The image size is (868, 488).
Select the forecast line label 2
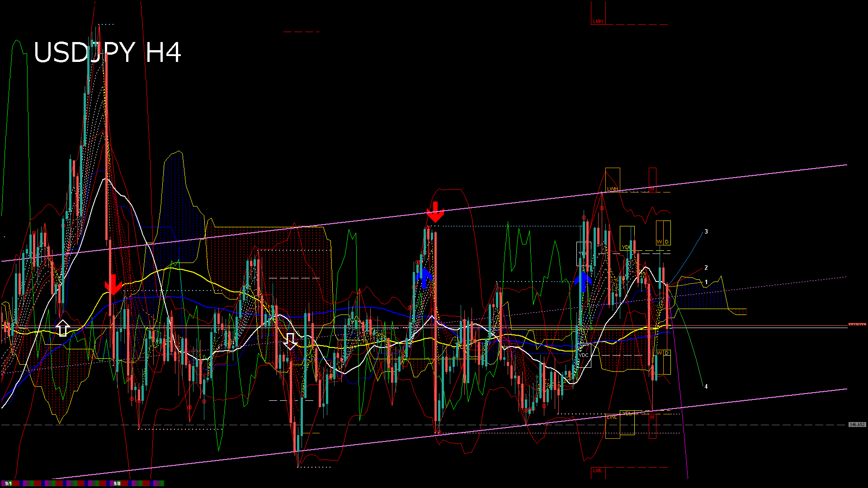(706, 267)
